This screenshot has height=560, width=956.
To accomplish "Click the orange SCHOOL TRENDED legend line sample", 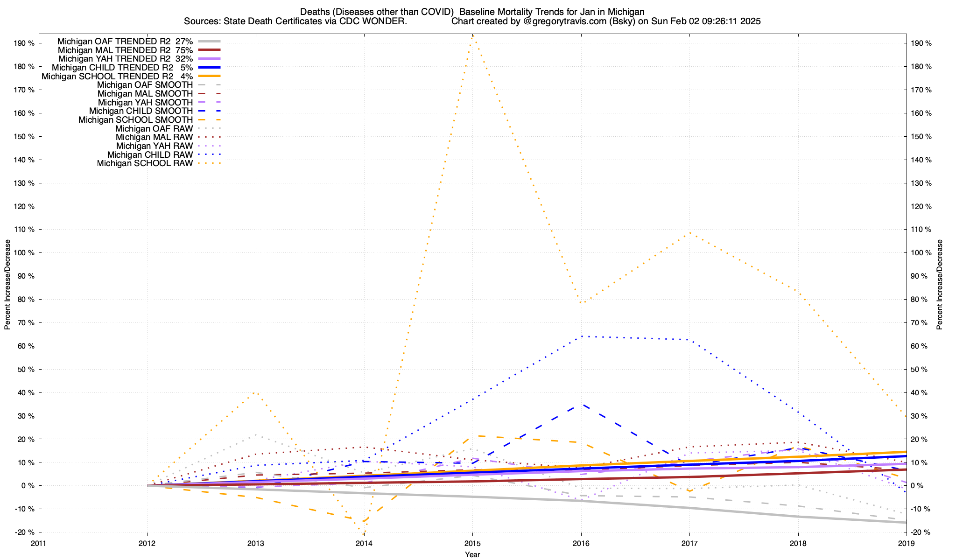I will coord(209,76).
